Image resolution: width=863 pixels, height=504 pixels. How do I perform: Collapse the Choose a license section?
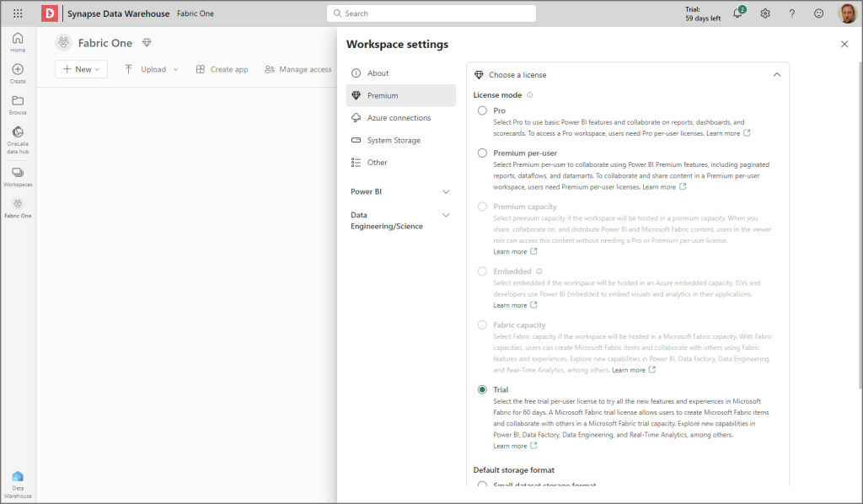click(x=776, y=75)
